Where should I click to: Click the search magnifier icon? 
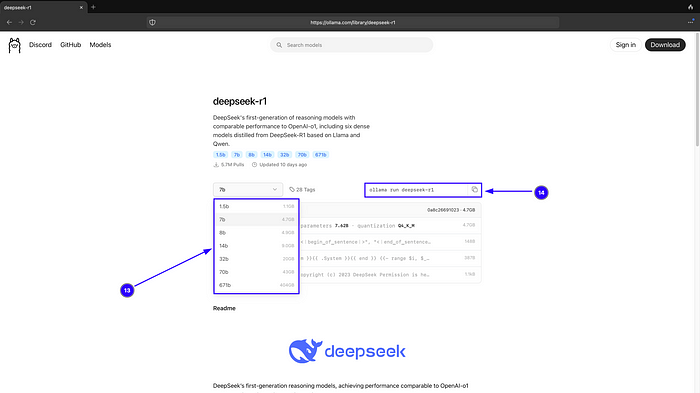pos(279,45)
